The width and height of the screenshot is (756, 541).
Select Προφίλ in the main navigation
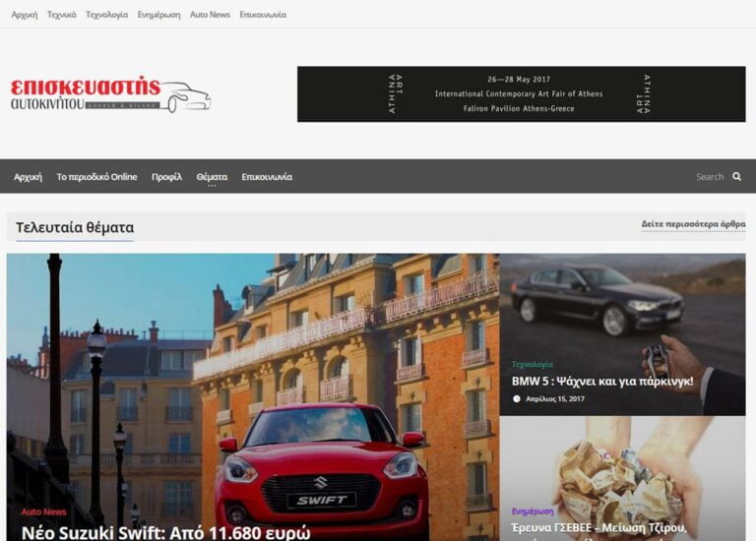point(166,177)
